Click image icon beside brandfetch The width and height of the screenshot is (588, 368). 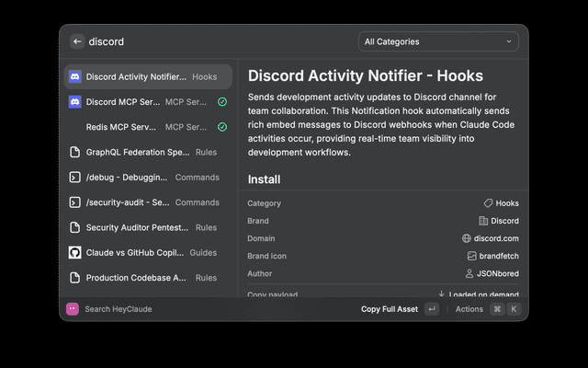coord(471,256)
